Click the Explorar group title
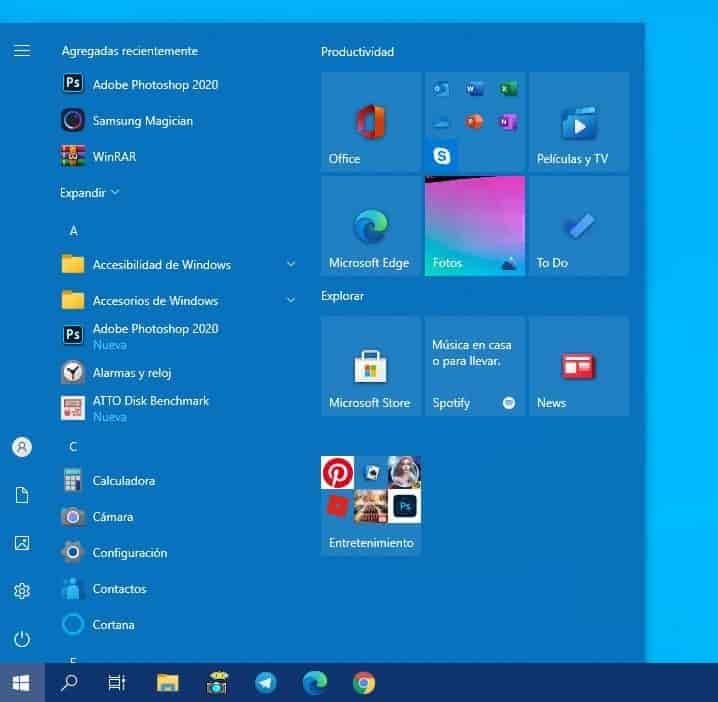The width and height of the screenshot is (718, 702). 342,296
